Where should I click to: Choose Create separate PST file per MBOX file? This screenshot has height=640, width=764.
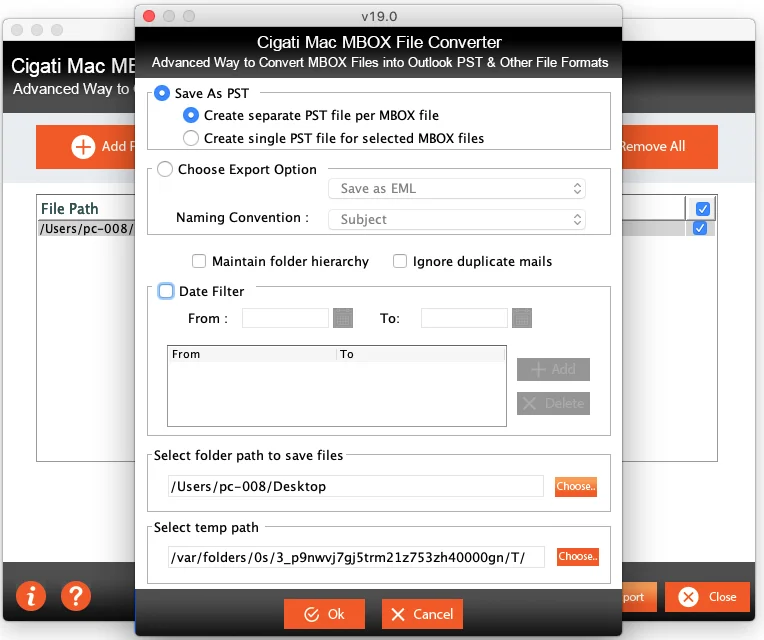191,115
